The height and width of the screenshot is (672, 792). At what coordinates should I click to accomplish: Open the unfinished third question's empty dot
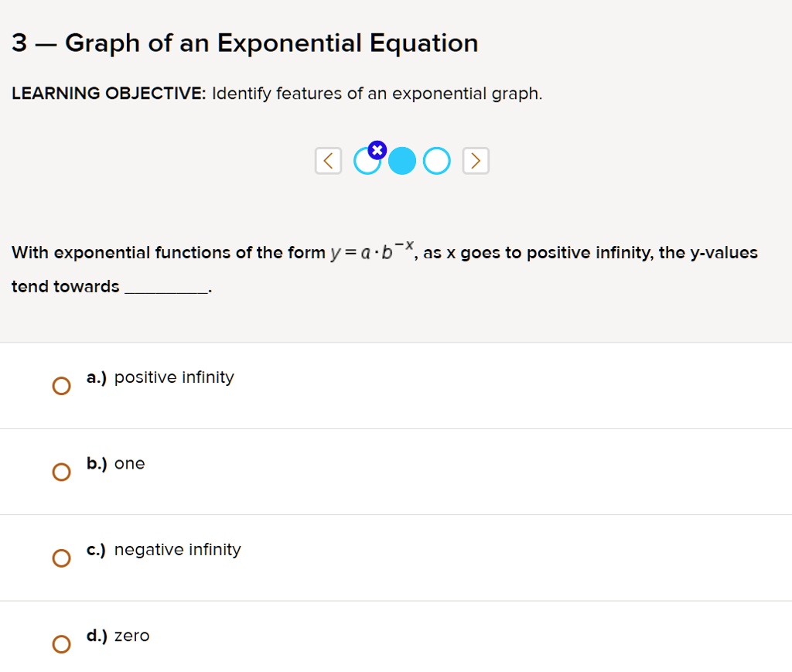click(437, 160)
